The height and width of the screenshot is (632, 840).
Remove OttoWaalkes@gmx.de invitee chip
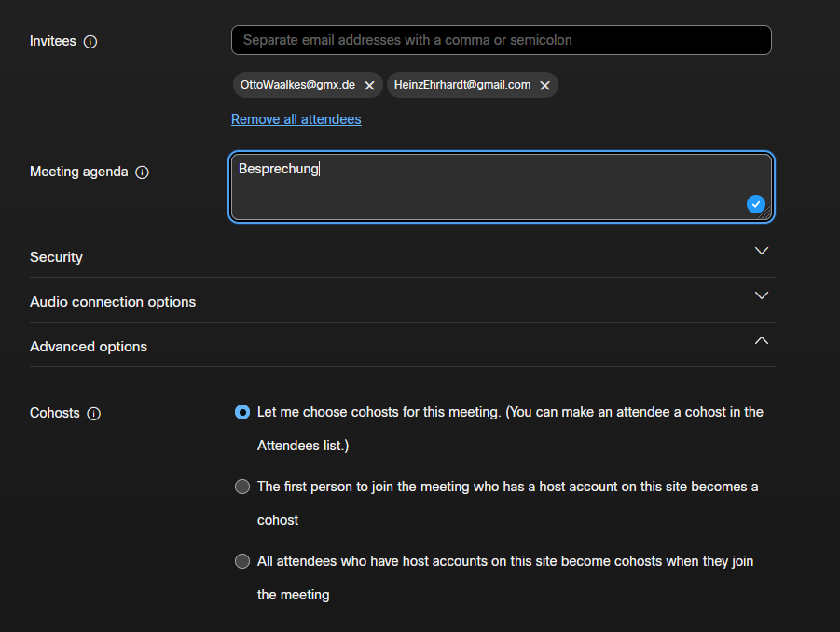369,86
